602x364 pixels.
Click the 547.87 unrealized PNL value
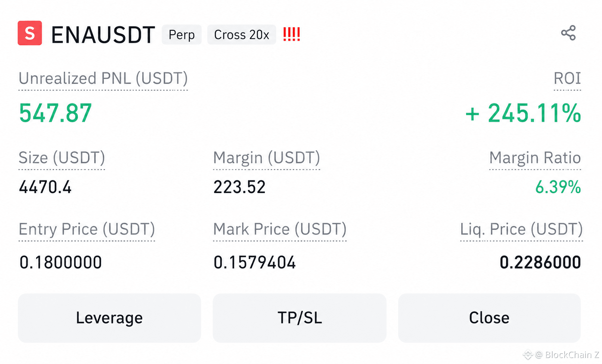tap(55, 113)
